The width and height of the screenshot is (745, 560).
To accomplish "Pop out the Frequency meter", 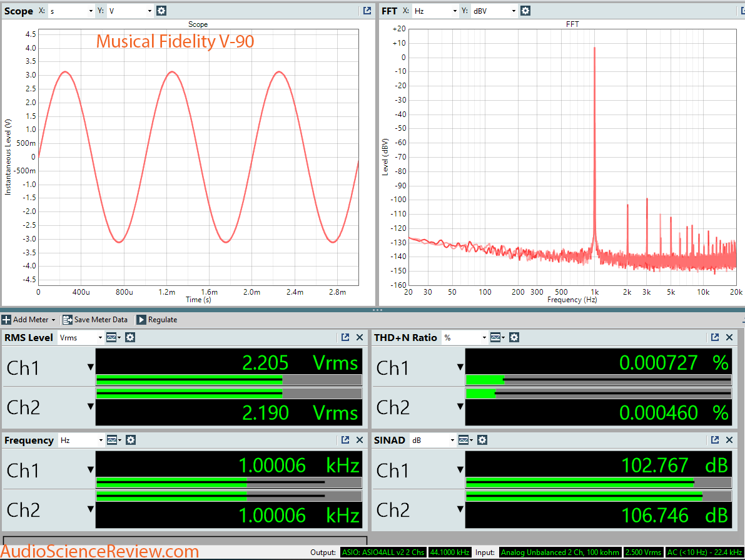I will pyautogui.click(x=345, y=440).
